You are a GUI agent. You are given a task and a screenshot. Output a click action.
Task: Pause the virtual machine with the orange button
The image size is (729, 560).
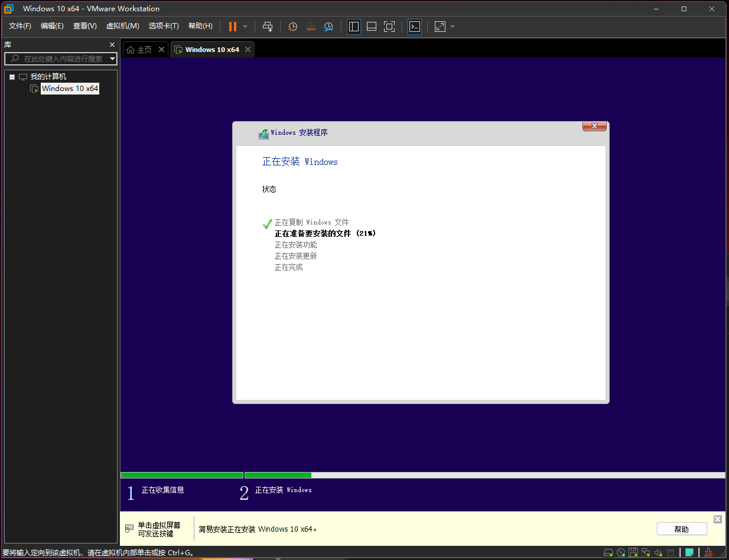[232, 27]
